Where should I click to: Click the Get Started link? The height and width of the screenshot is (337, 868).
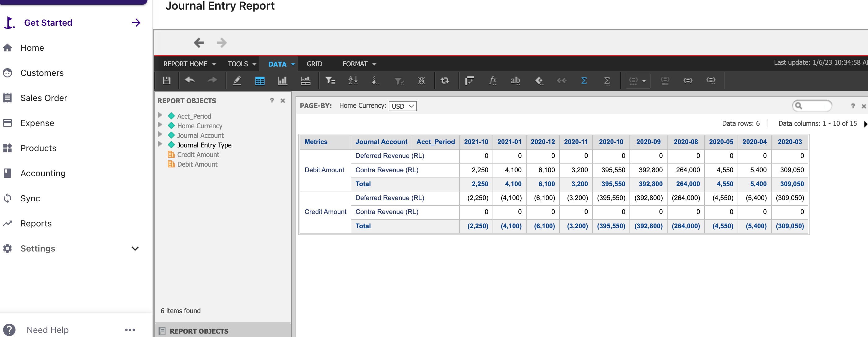[48, 23]
